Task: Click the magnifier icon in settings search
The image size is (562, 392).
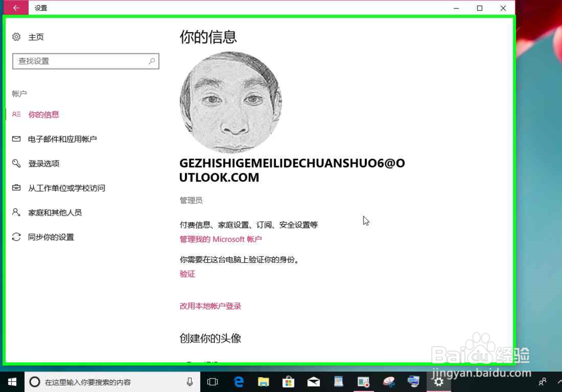Action: tap(152, 61)
